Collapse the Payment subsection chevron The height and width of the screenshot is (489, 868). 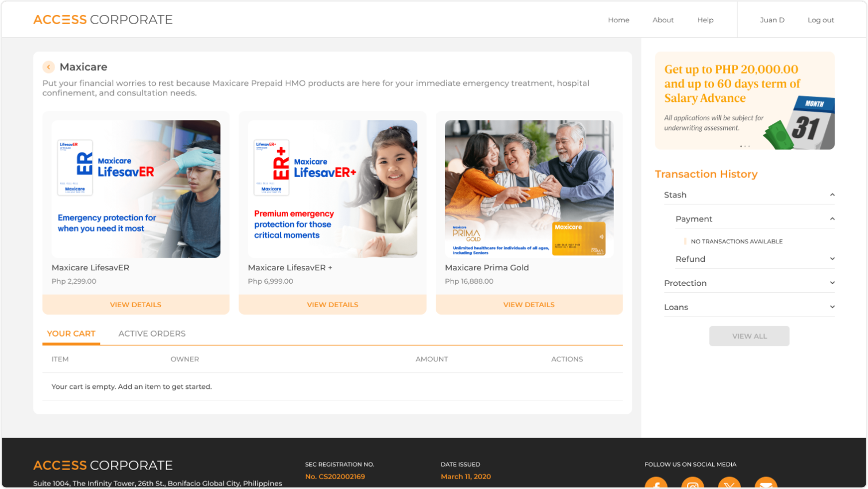[832, 219]
